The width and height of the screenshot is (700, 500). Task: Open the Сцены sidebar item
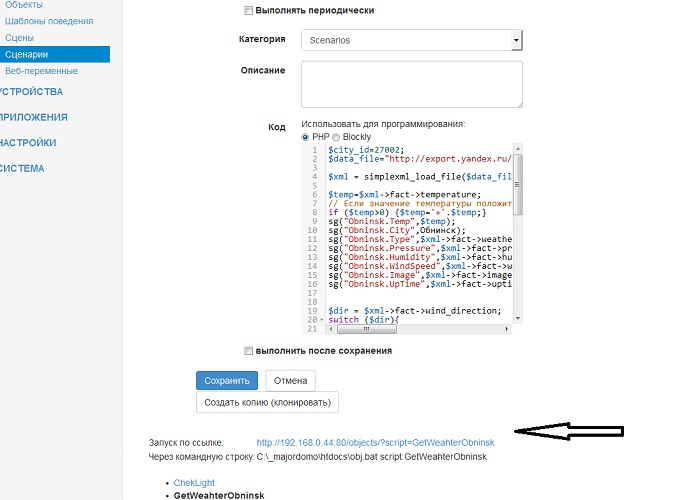pos(20,37)
